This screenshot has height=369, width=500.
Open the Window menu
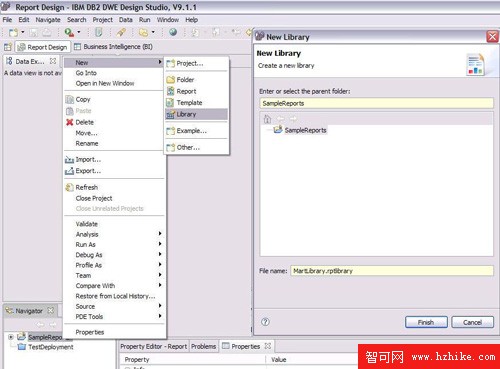pyautogui.click(x=168, y=20)
